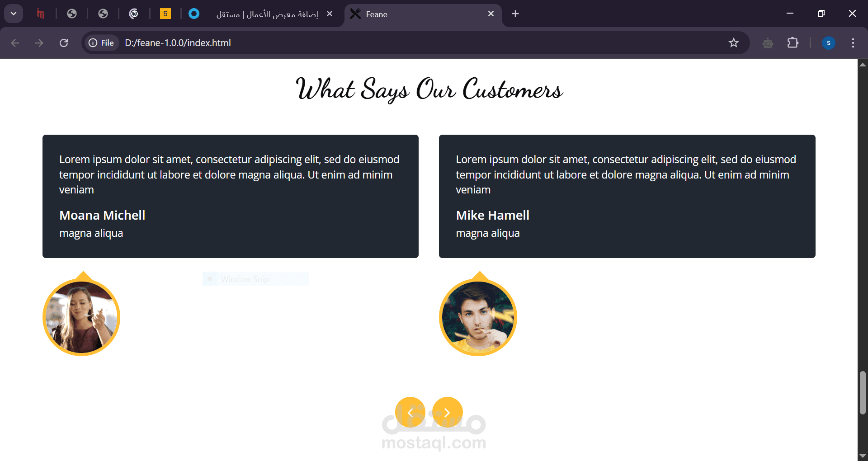Image resolution: width=868 pixels, height=461 pixels.
Task: Open the HTML5 pinned tab
Action: tap(165, 14)
